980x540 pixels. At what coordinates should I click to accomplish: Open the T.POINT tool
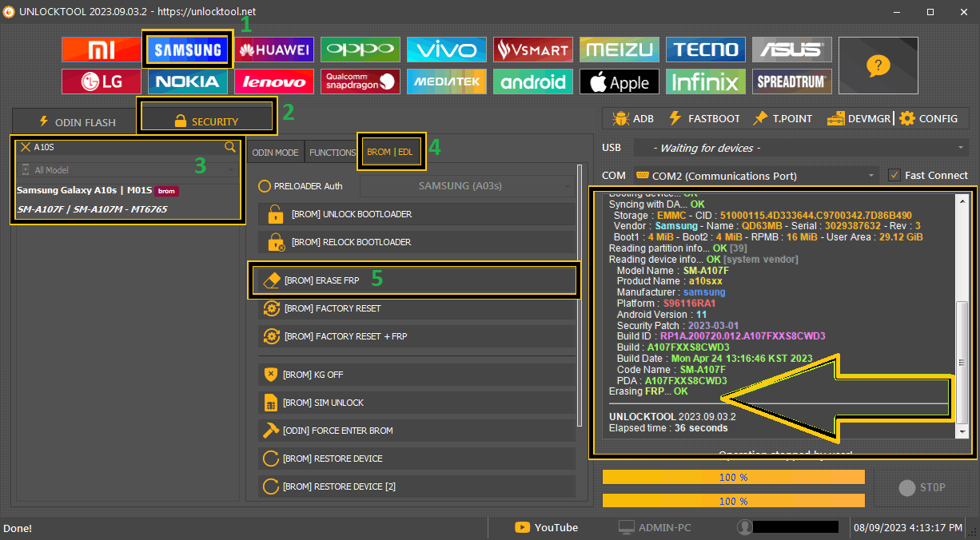click(783, 118)
